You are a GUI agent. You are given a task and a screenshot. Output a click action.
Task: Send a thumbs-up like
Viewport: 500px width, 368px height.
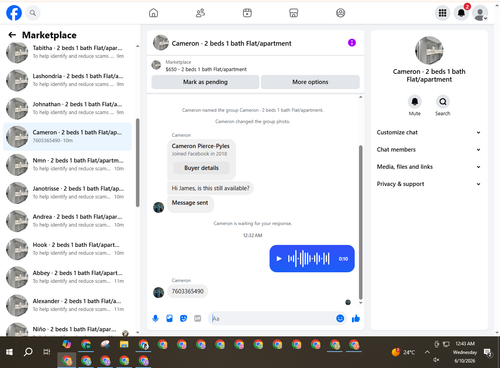(356, 318)
